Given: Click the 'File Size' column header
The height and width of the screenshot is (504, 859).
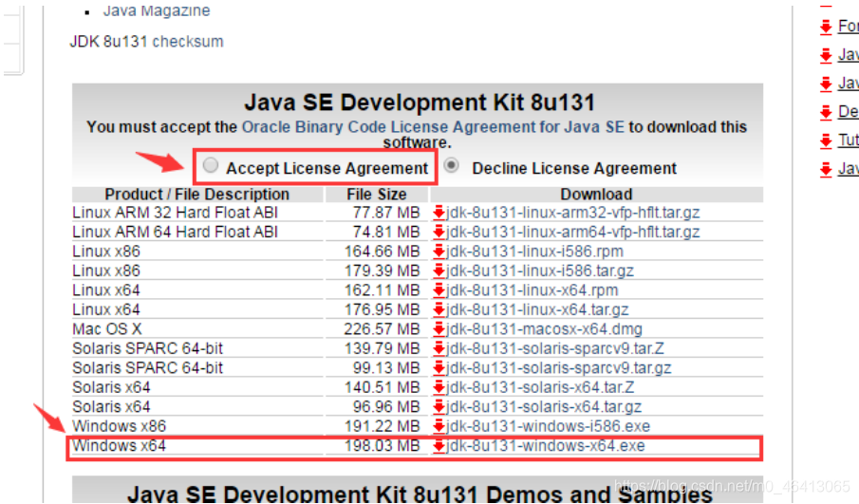Looking at the screenshot, I should (377, 195).
